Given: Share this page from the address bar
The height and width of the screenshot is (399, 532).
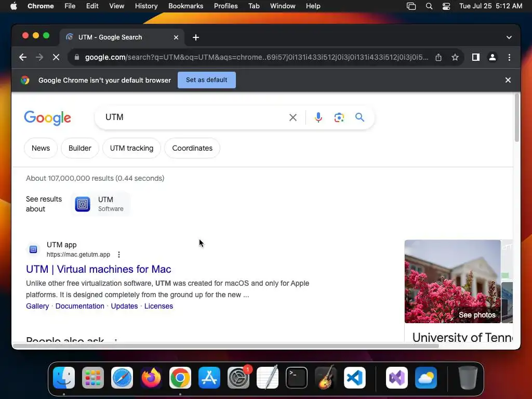Looking at the screenshot, I should [x=438, y=57].
